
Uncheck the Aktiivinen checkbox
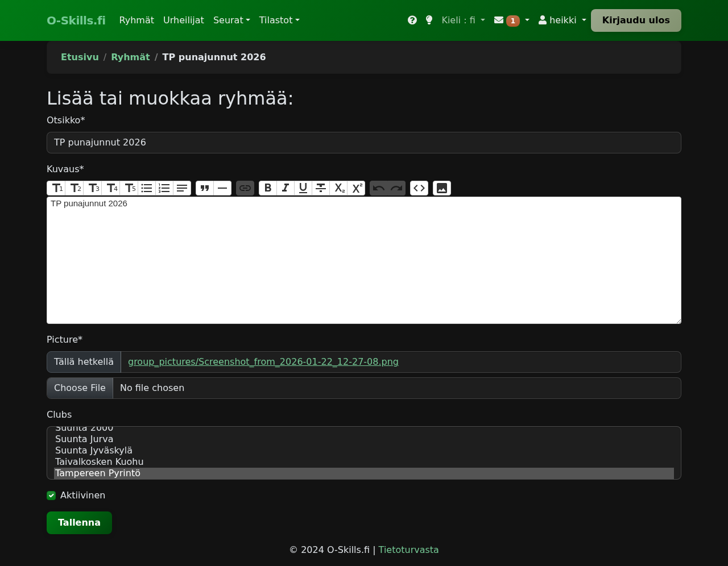(x=51, y=496)
